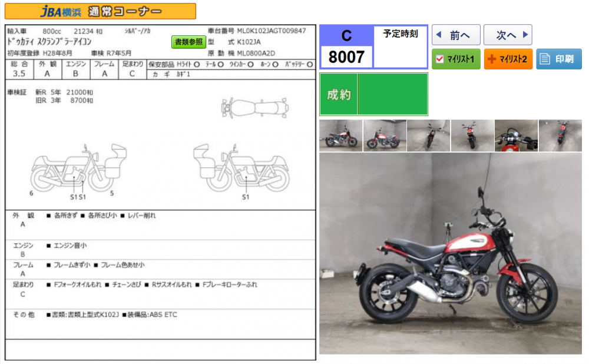Select the model type K102JA
The image size is (589, 364).
tap(249, 42)
